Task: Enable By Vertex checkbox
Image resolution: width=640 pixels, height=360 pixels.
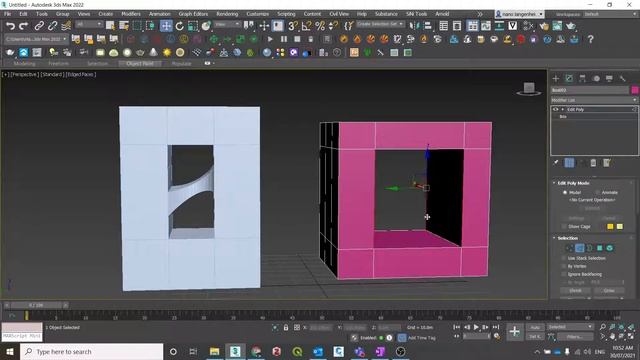Action: click(x=564, y=266)
